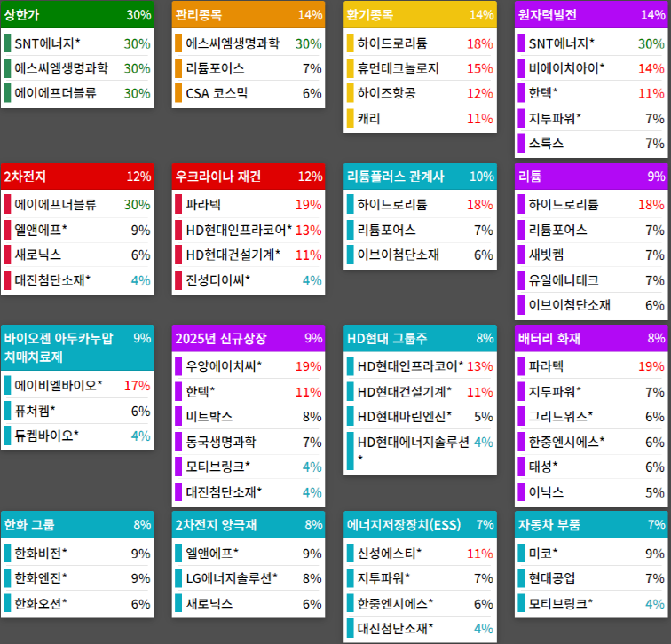Image resolution: width=671 pixels, height=644 pixels.
Task: Select 미코* stock row
Action: (591, 553)
